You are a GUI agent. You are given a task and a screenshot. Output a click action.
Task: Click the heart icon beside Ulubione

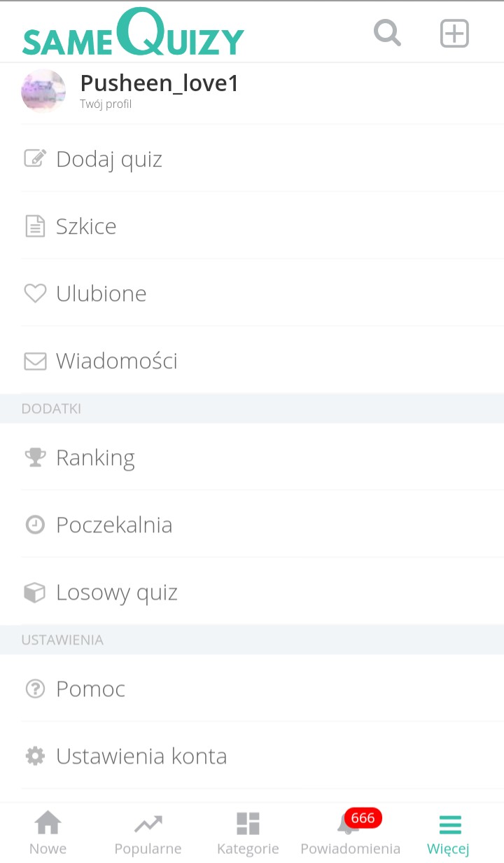35,294
